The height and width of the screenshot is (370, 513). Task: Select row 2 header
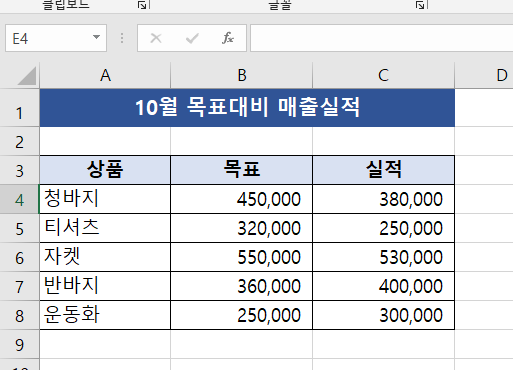(20, 141)
